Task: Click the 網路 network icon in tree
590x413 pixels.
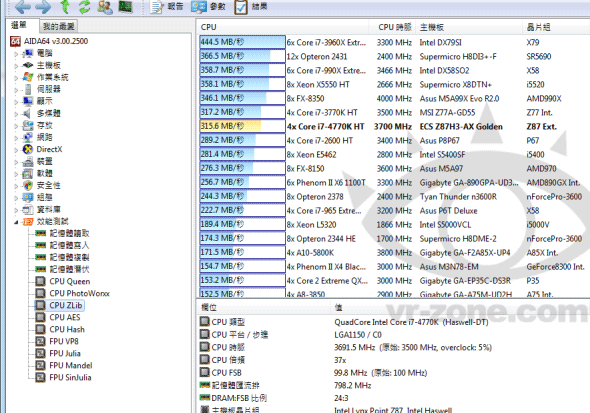Action: (28, 137)
